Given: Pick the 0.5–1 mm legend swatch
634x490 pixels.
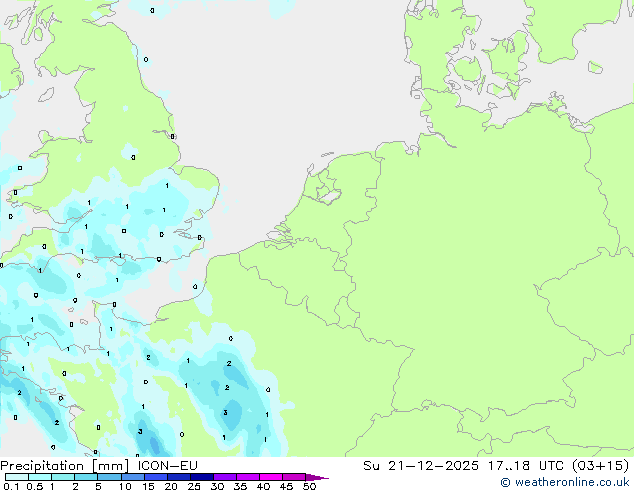Looking at the screenshot, I should pyautogui.click(x=40, y=477).
